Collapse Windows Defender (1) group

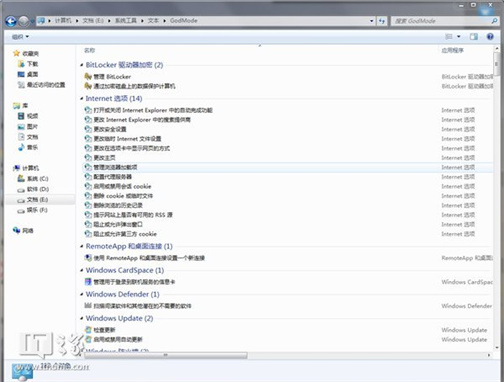pos(82,294)
